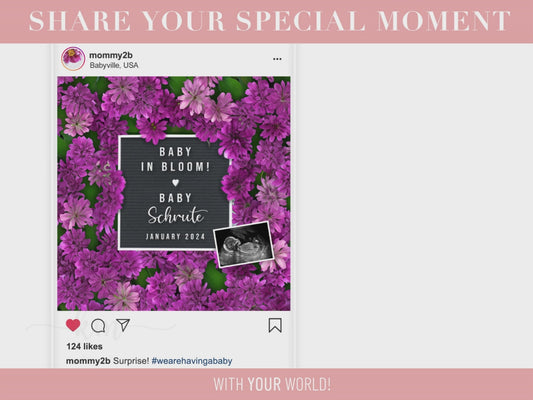Click mommy2b username in the caption

[x=88, y=361]
